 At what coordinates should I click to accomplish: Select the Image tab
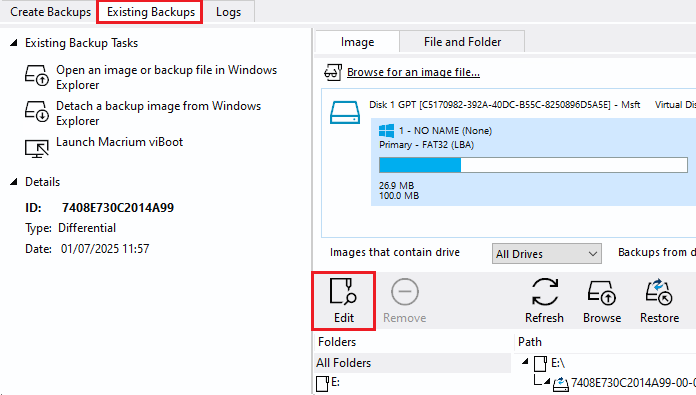[357, 42]
